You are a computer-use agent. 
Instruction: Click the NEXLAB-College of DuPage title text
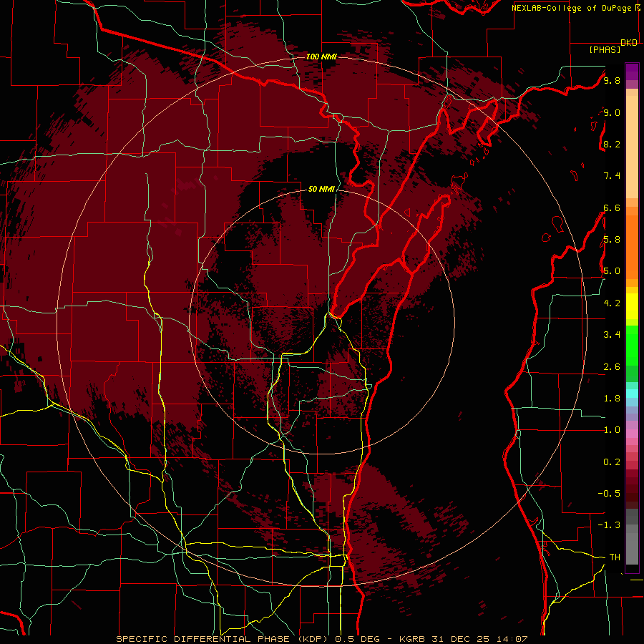(x=572, y=8)
